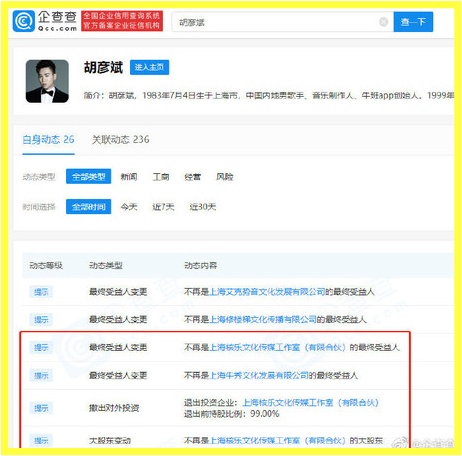Switch to the 关联动态 236 tab

coord(120,139)
